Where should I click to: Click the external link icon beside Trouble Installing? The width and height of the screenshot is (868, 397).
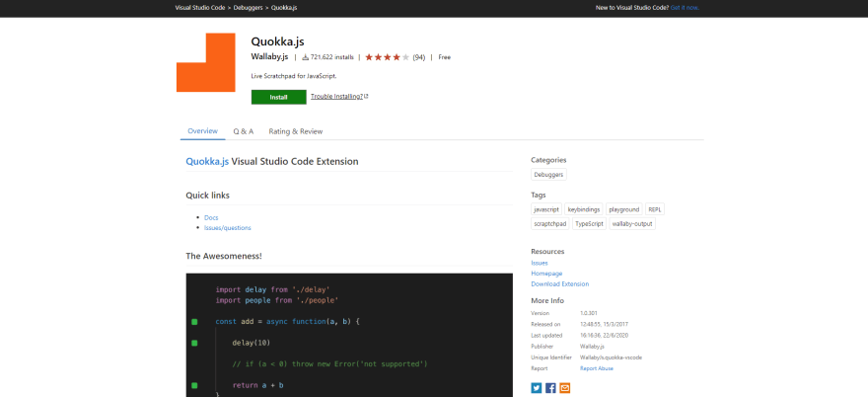click(x=367, y=97)
